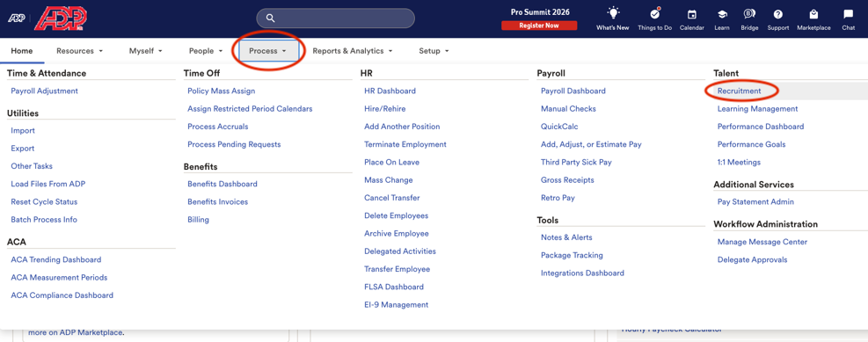Choose Delete Employees
This screenshot has width=868, height=342.
click(397, 215)
